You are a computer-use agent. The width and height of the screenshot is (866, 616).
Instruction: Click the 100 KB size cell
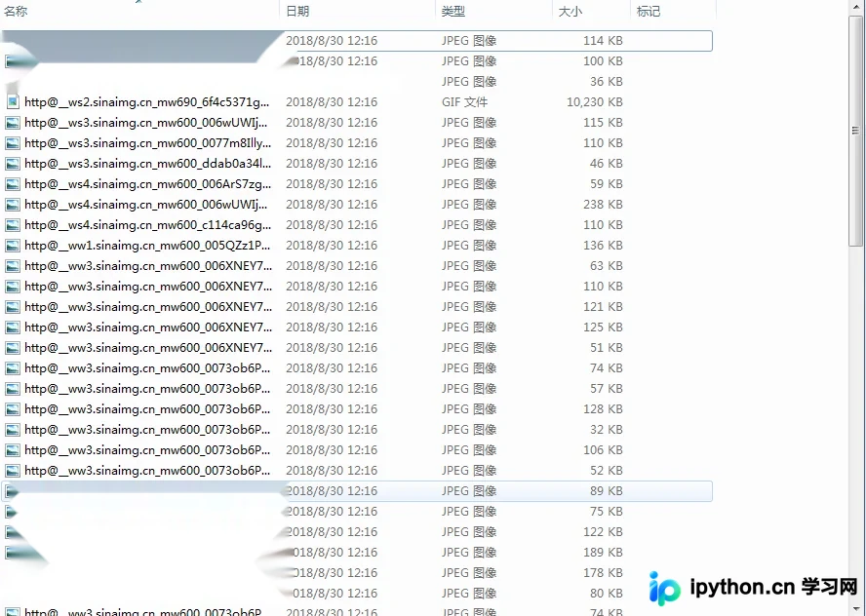click(x=603, y=61)
